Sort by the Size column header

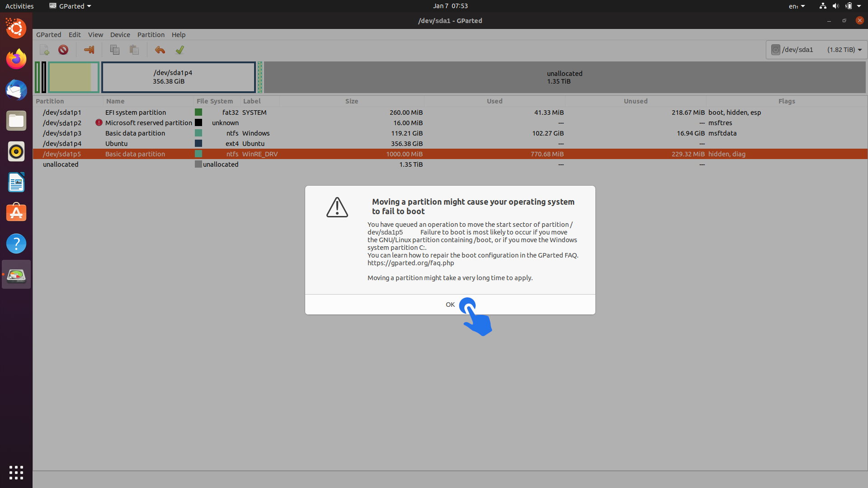pos(352,101)
